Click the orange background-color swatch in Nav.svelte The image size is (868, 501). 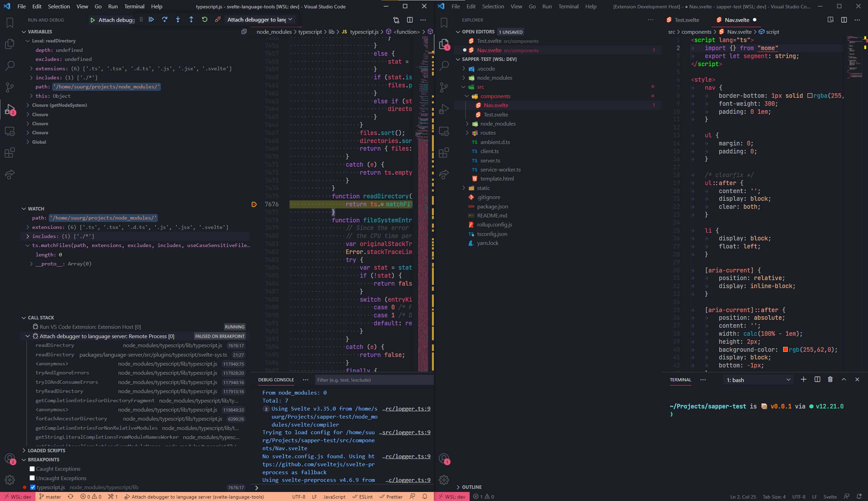pos(786,350)
